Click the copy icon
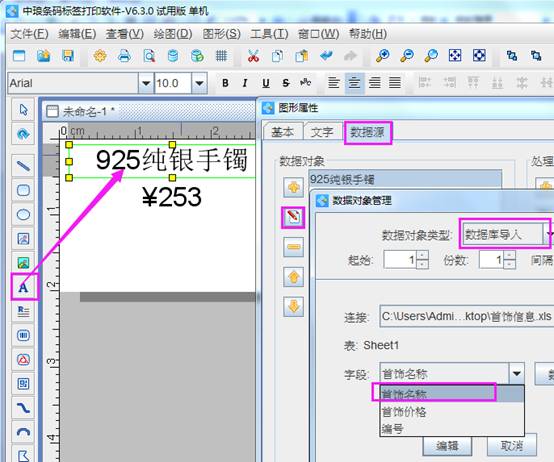 pyautogui.click(x=277, y=56)
